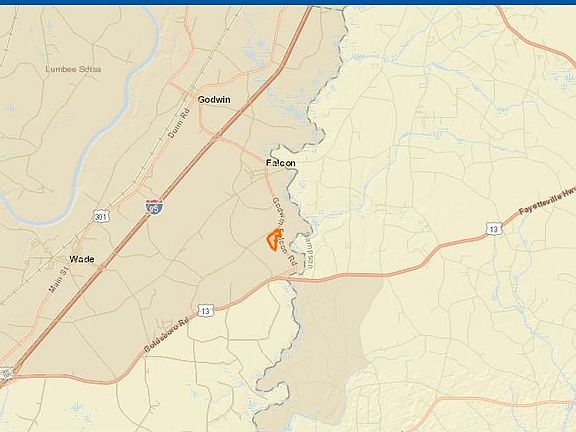
Task: Click the orange highlighted parcel outline
Action: (x=274, y=240)
